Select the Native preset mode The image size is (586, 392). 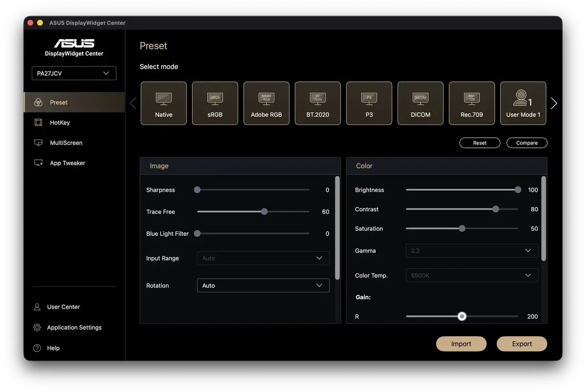(164, 103)
